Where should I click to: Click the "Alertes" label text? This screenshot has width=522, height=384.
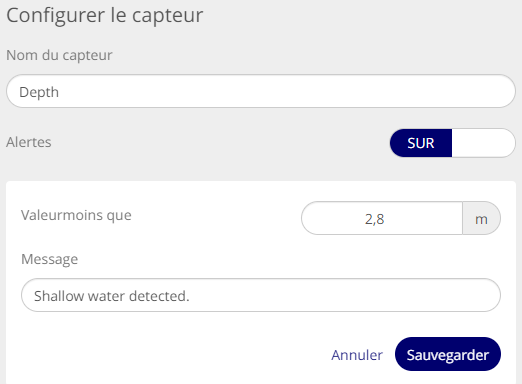coord(29,142)
